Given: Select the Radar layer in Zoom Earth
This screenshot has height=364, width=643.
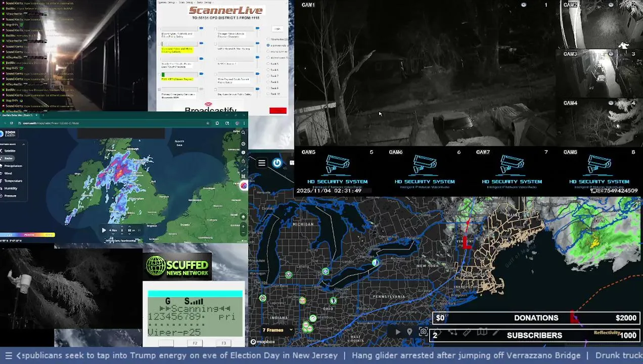Looking at the screenshot, I should [x=7, y=158].
